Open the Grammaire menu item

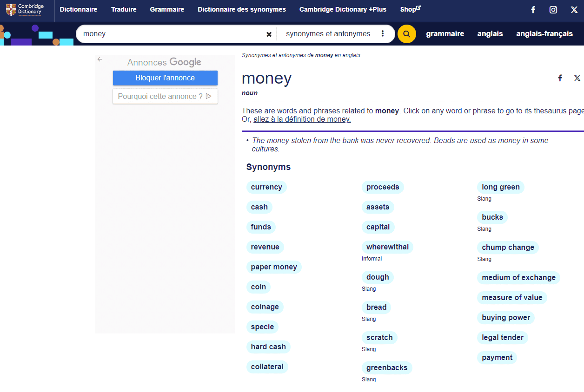167,9
